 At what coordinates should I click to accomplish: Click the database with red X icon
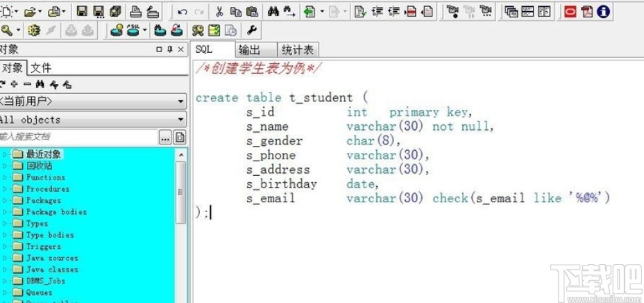coord(176,31)
